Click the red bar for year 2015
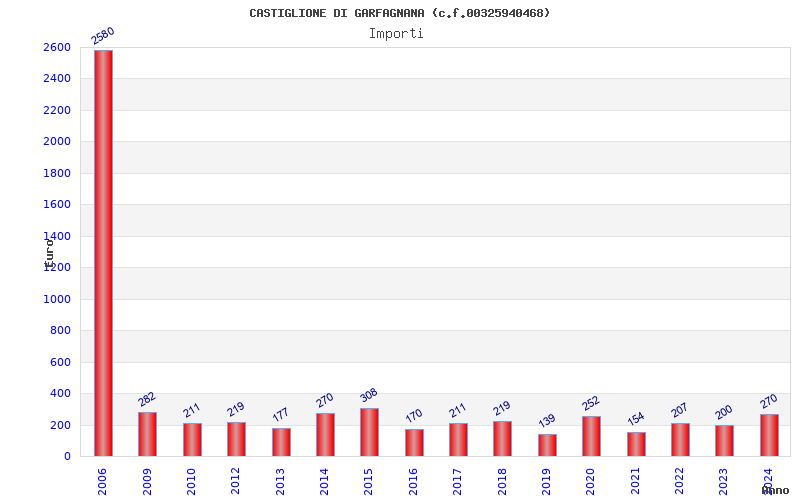The height and width of the screenshot is (500, 800). tap(369, 432)
